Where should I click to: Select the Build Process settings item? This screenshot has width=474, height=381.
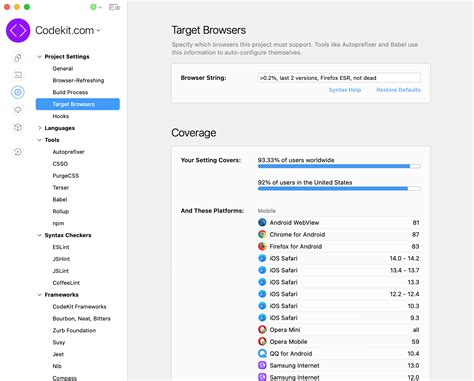point(70,92)
